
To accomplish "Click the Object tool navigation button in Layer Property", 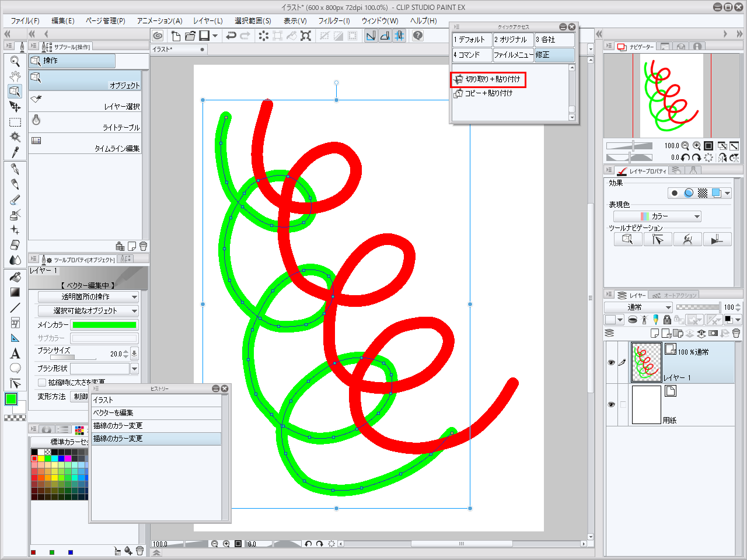I will tap(628, 239).
